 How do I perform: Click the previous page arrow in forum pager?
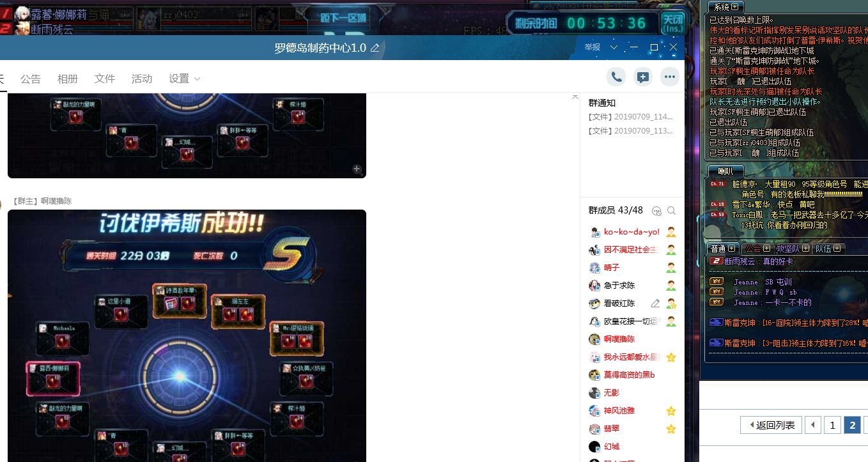click(x=812, y=425)
